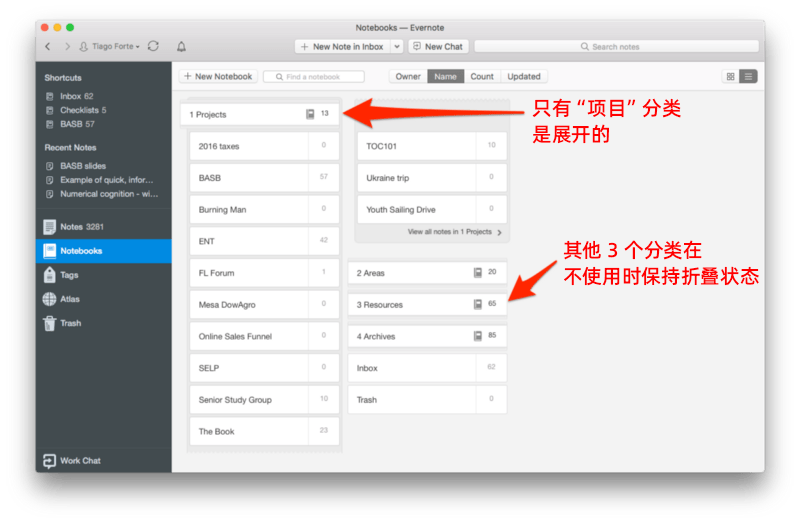Focus the Find a notebook field

point(314,77)
